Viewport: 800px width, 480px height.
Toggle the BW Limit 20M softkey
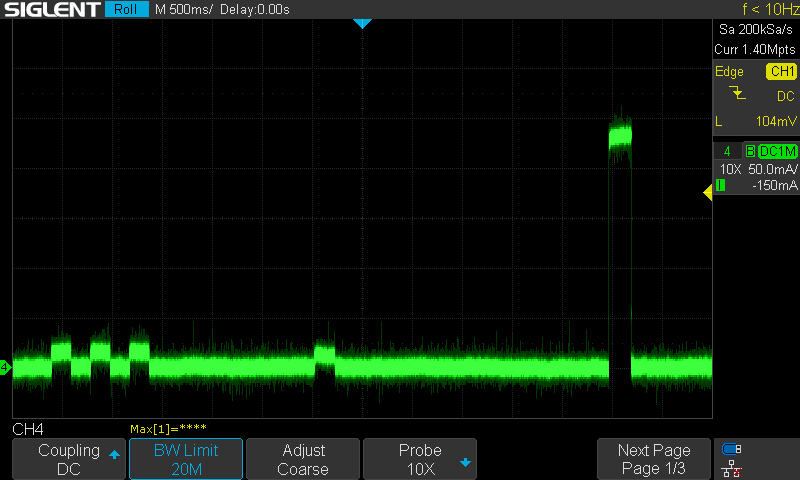186,459
